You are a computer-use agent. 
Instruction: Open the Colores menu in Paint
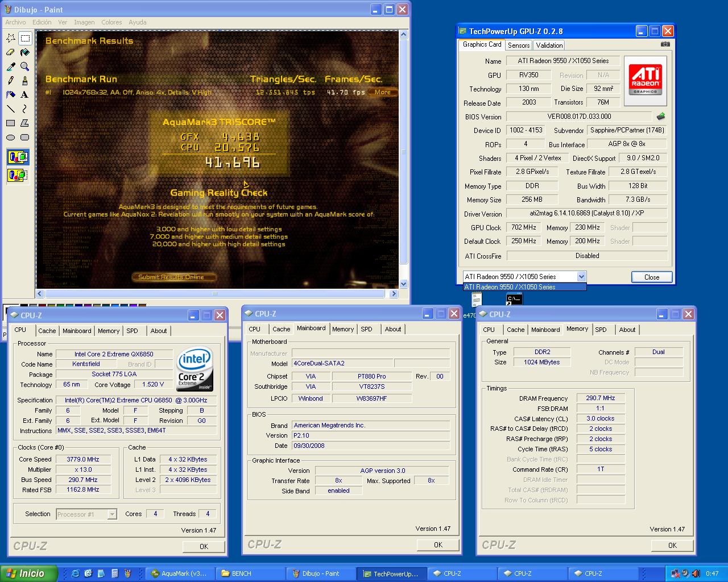tap(111, 22)
